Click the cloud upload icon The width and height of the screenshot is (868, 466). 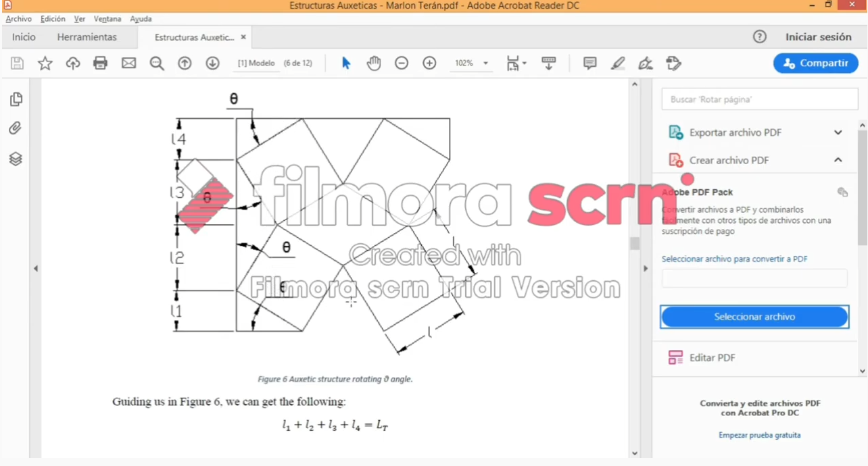tap(72, 63)
